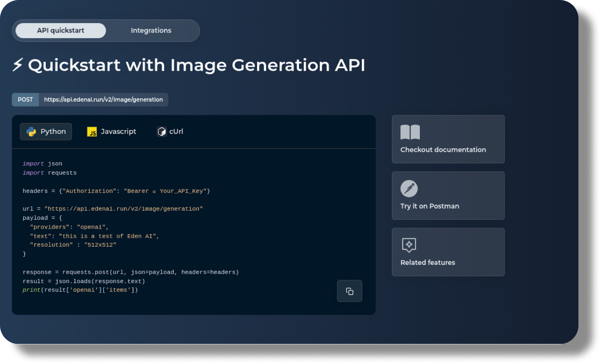Switch code sample to cUrl

click(169, 131)
